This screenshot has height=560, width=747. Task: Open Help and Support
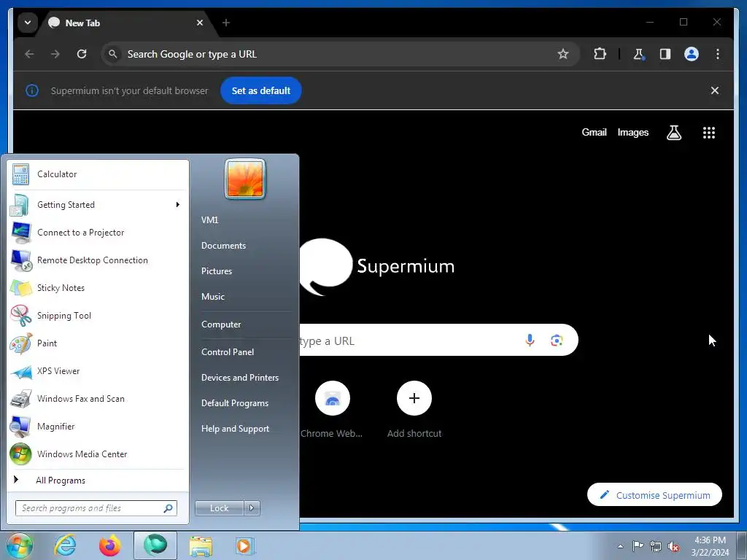coord(244,429)
